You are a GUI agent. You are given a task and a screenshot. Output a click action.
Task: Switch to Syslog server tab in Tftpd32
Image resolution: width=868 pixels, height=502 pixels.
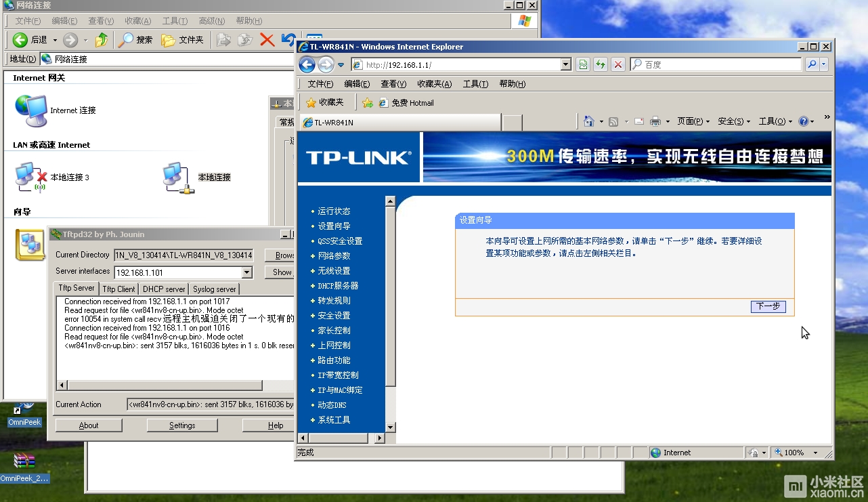point(215,289)
